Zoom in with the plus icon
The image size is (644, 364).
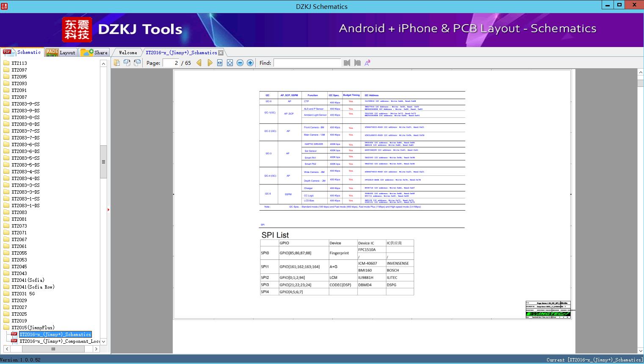(250, 63)
